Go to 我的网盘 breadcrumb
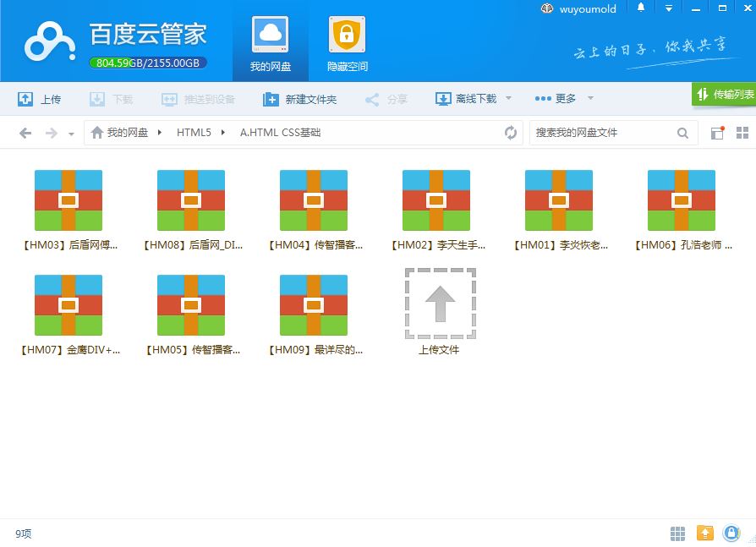Screen dimensions: 756x547 coord(119,133)
